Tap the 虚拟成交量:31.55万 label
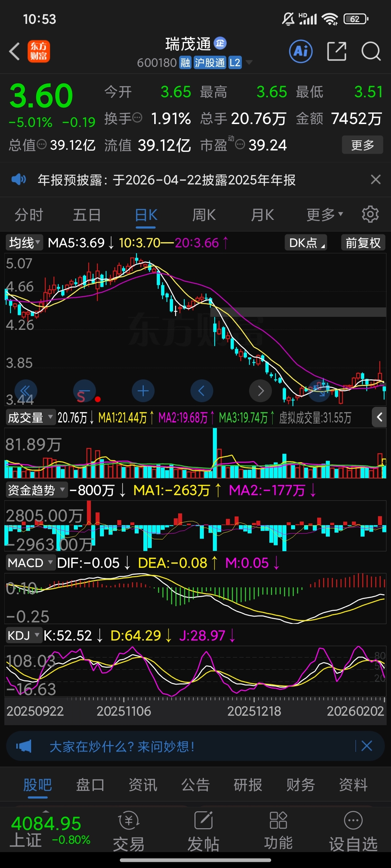 [315, 418]
